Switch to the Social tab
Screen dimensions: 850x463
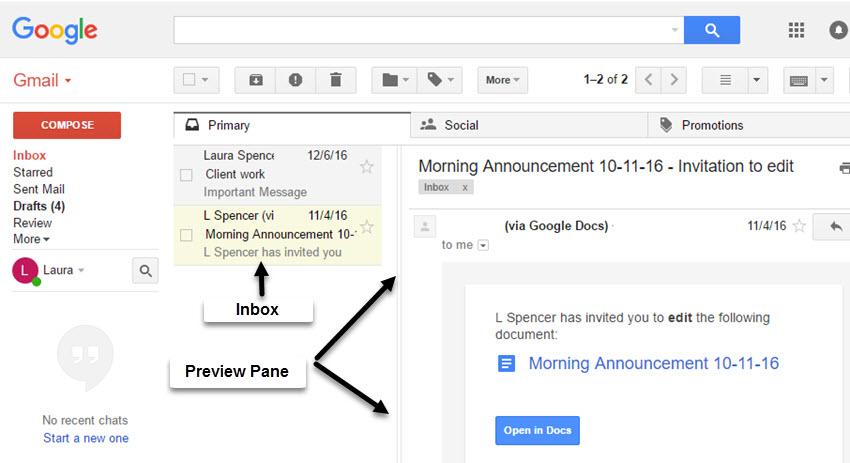(x=529, y=125)
